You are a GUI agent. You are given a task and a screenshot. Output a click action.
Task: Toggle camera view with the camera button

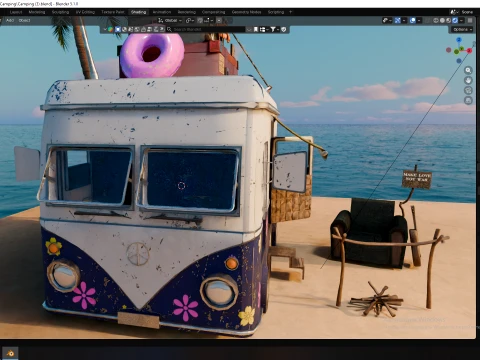(x=468, y=90)
